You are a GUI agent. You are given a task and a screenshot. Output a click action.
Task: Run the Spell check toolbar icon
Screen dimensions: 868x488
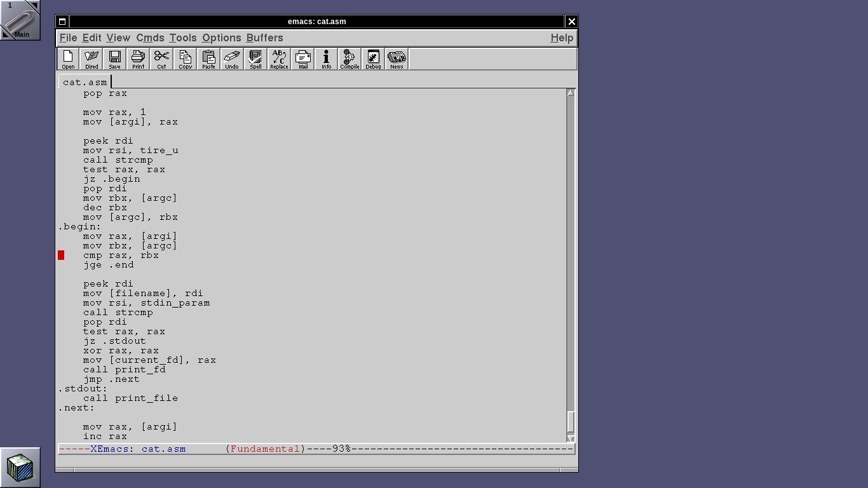[x=255, y=59]
